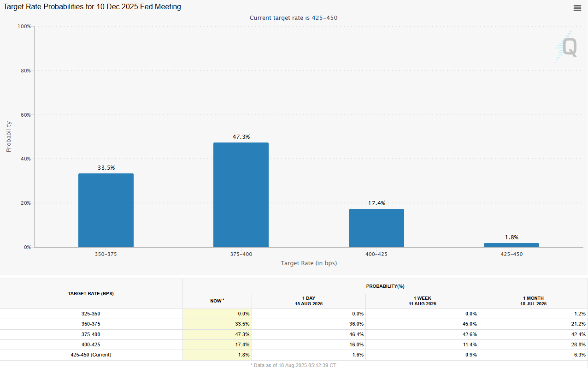Click the 17.4% bar for 400-425
Image resolution: width=588 pixels, height=368 pixels.
click(x=376, y=228)
